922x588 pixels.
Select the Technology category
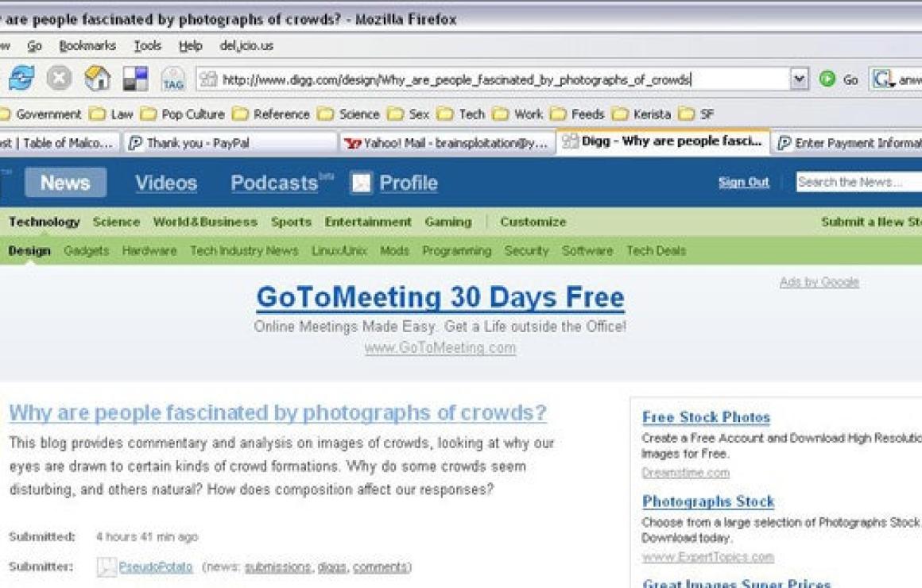click(44, 222)
